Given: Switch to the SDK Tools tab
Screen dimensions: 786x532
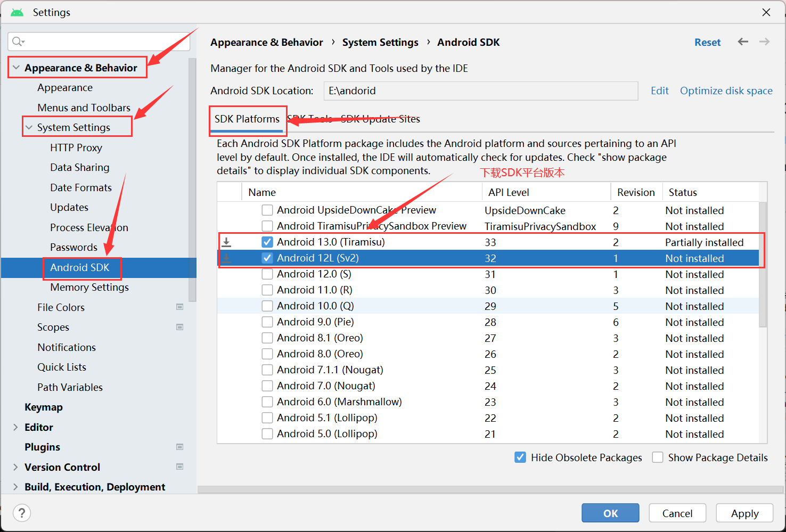Looking at the screenshot, I should click(x=310, y=119).
